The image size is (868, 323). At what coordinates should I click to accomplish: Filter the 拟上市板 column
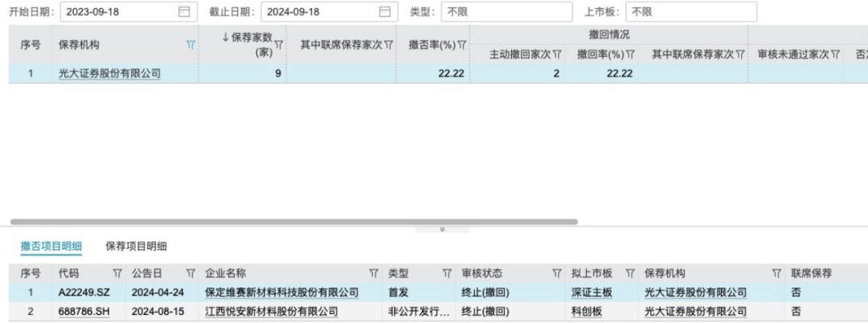point(630,273)
